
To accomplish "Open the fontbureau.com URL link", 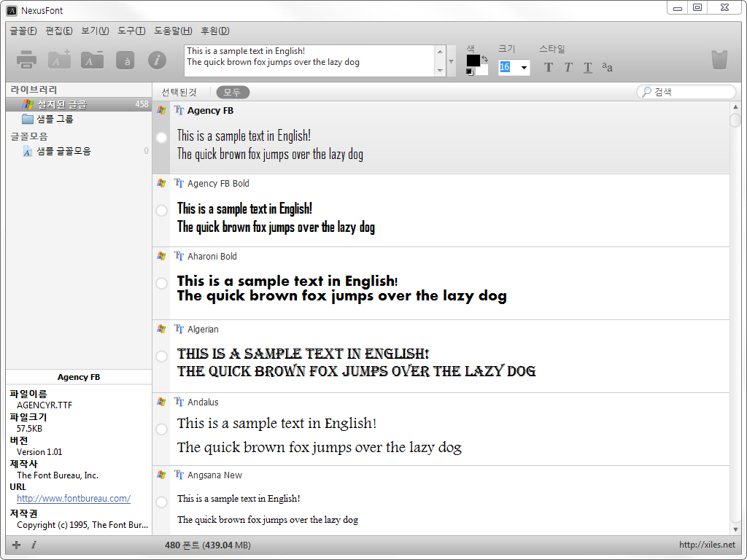I will 74,499.
